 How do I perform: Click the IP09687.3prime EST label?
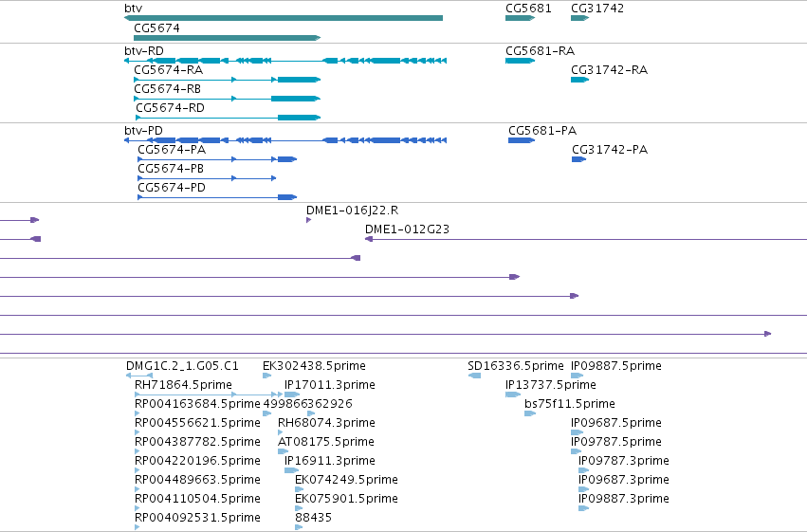pyautogui.click(x=624, y=481)
